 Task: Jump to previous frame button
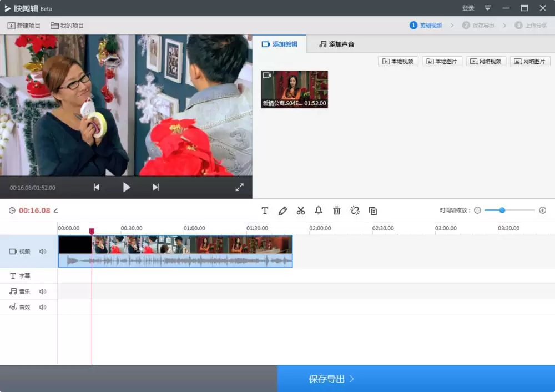click(x=96, y=187)
